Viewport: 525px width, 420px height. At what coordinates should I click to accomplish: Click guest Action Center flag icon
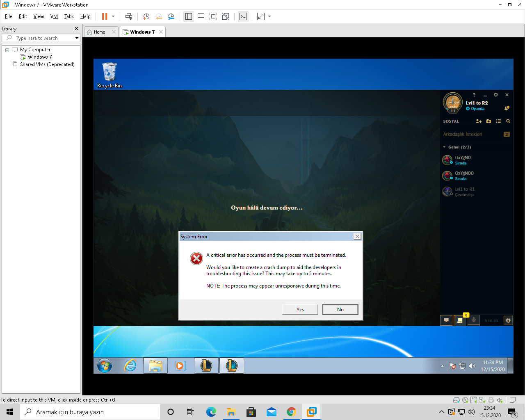pos(452,366)
